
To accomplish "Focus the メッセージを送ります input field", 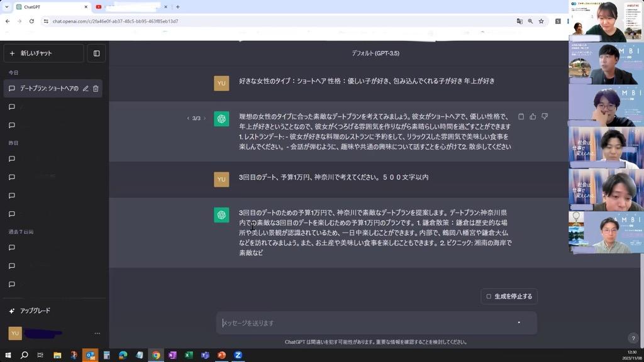I will tap(365, 323).
